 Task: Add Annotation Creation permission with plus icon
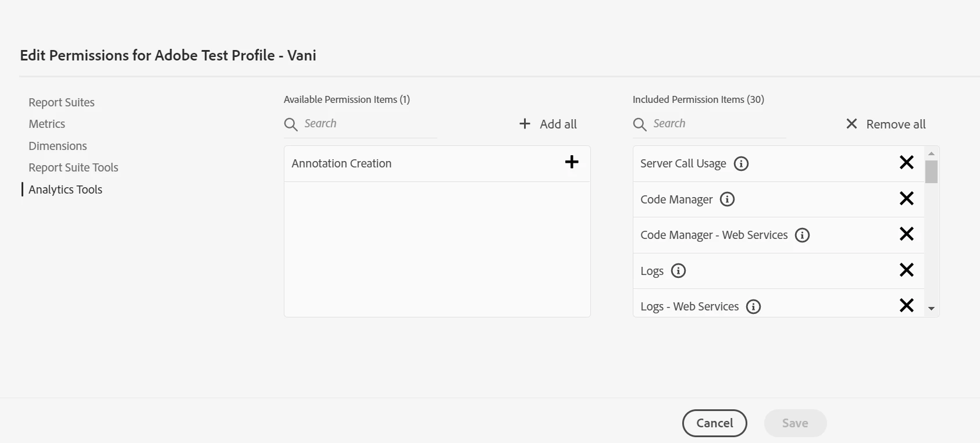(x=572, y=162)
